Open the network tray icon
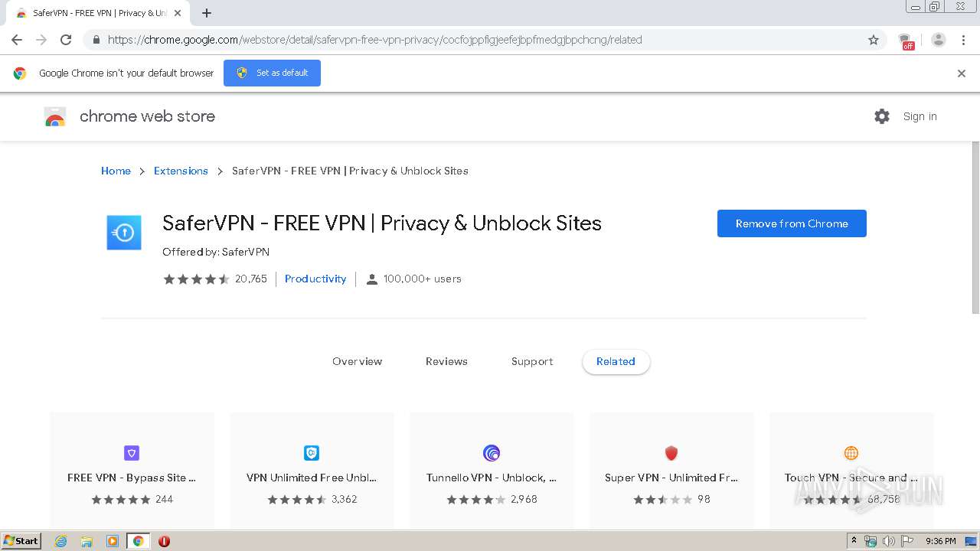980x551 pixels. [871, 541]
